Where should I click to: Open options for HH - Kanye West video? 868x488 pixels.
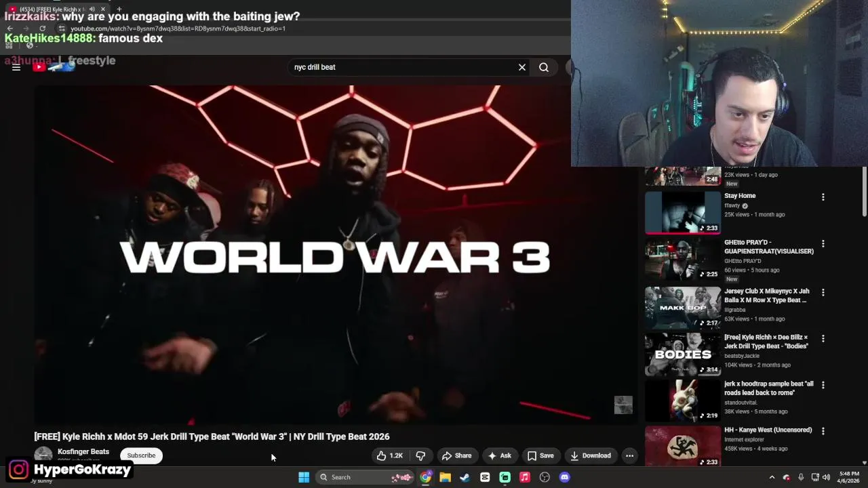[823, 431]
